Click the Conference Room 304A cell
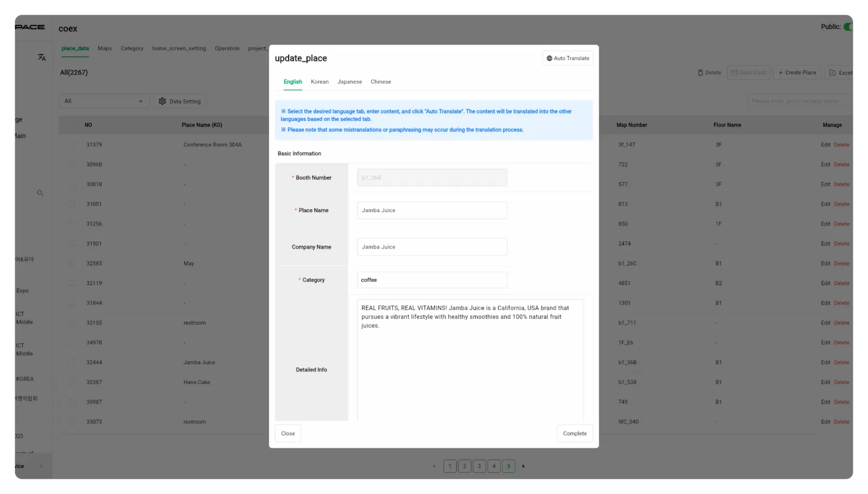 tap(213, 145)
